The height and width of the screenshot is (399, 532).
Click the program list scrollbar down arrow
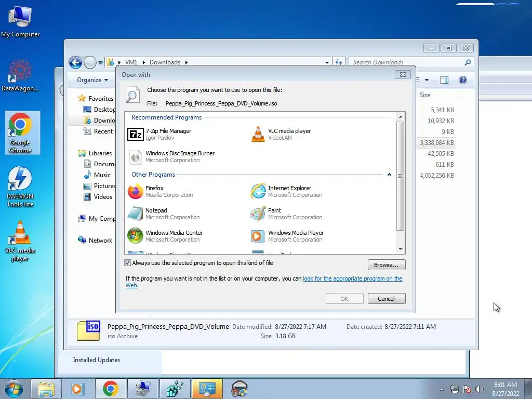tap(401, 249)
